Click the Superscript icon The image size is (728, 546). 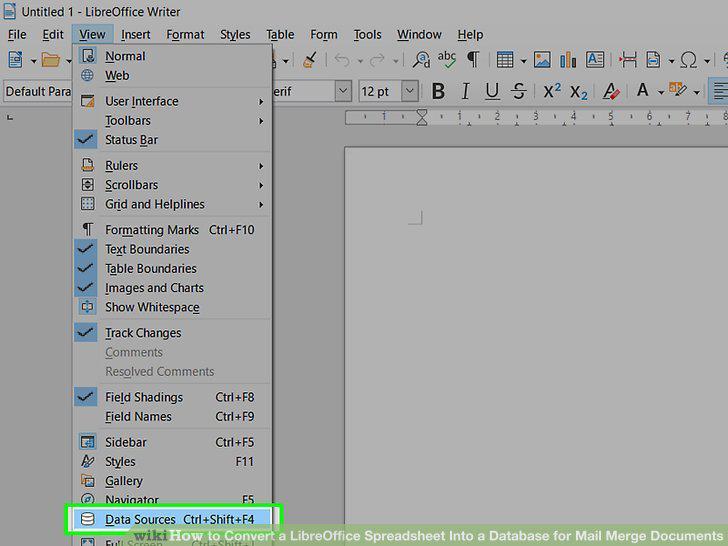[552, 91]
